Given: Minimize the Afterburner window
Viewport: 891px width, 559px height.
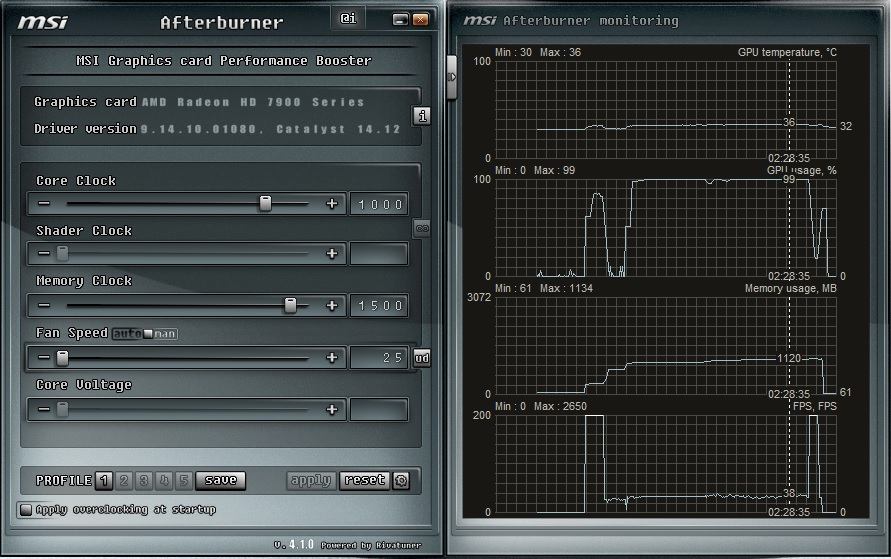Looking at the screenshot, I should coord(401,20).
